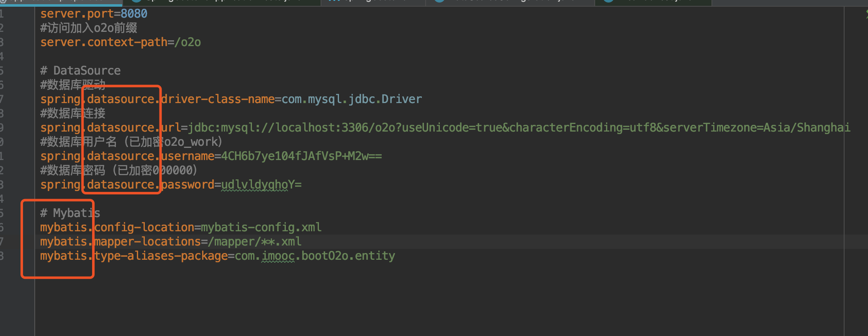Click the /mapper/**.xml value
This screenshot has width=868, height=336.
pyautogui.click(x=254, y=242)
